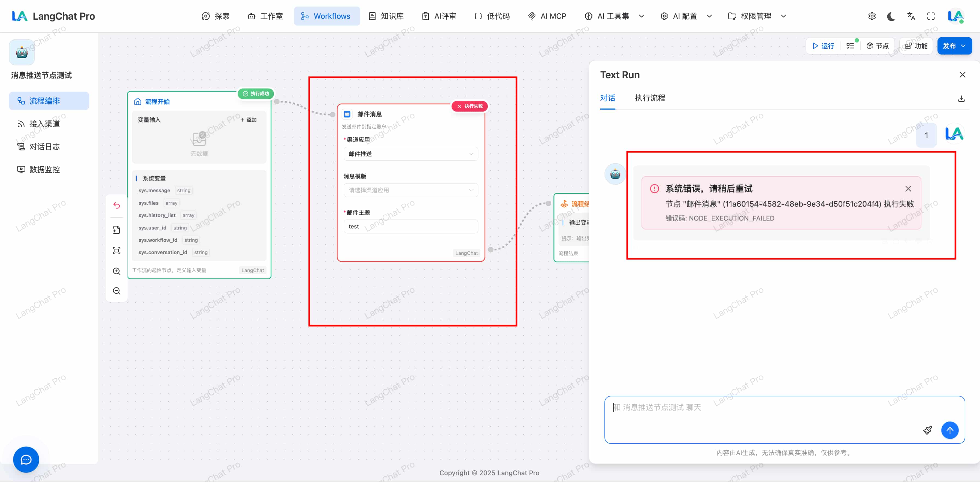980x482 pixels.
Task: Open the floating chat support bubble
Action: 26,460
